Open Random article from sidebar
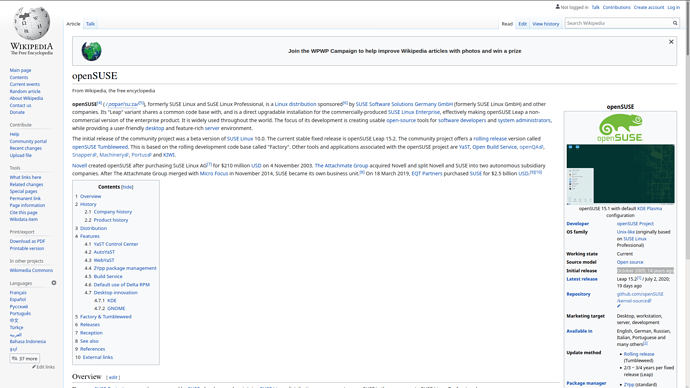 coord(25,91)
